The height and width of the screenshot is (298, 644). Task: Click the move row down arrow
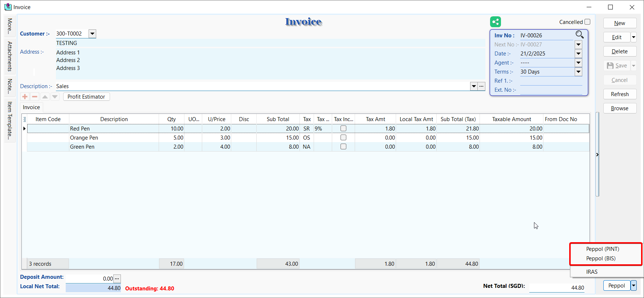coord(55,96)
